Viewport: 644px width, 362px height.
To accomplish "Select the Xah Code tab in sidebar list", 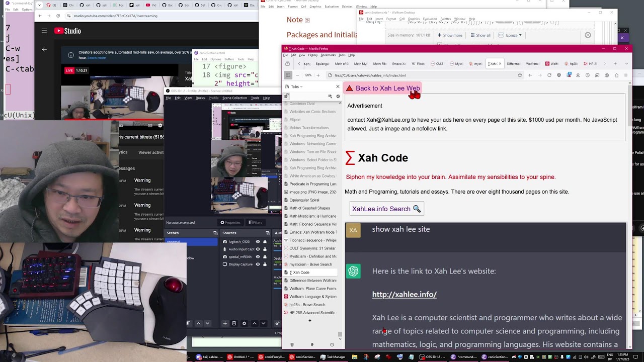I will click(310, 273).
